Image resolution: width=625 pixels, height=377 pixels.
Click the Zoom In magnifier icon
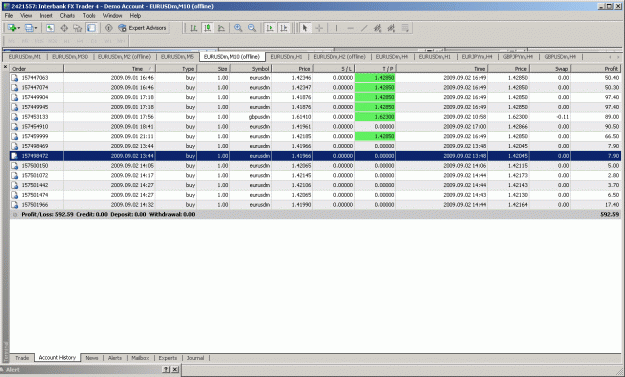[x=238, y=28]
